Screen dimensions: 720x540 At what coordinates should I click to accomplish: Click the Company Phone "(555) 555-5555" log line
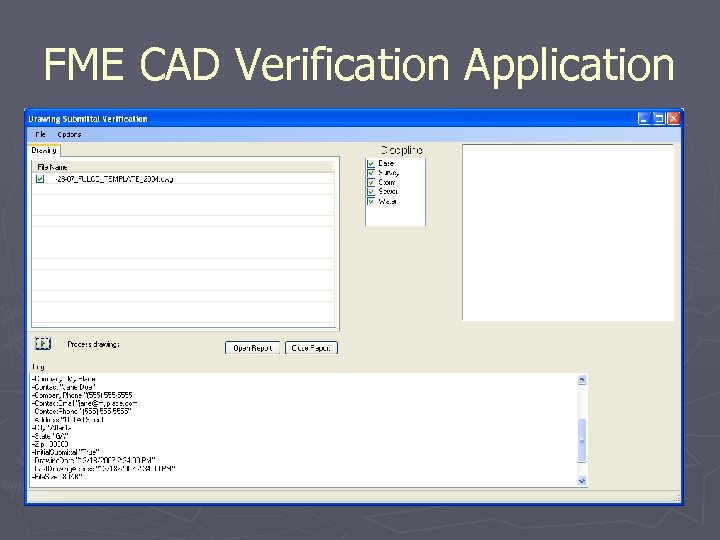click(82, 395)
